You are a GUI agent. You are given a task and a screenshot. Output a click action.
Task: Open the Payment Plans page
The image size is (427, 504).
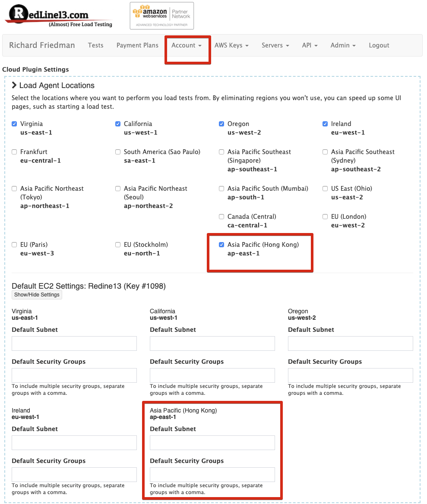(x=137, y=45)
